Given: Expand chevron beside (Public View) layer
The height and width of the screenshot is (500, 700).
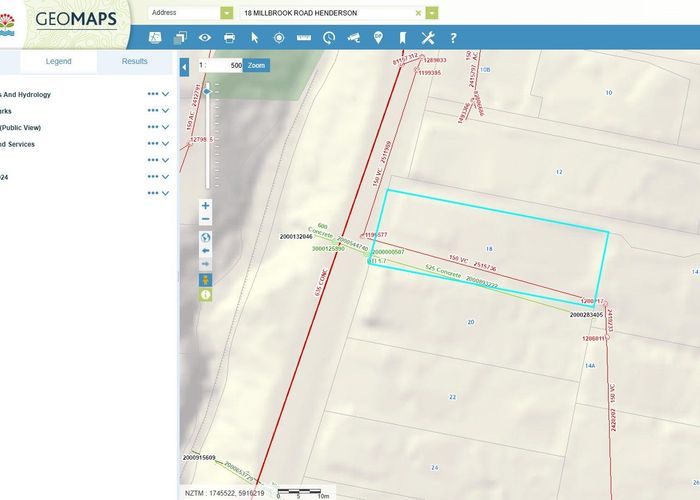Looking at the screenshot, I should click(165, 127).
